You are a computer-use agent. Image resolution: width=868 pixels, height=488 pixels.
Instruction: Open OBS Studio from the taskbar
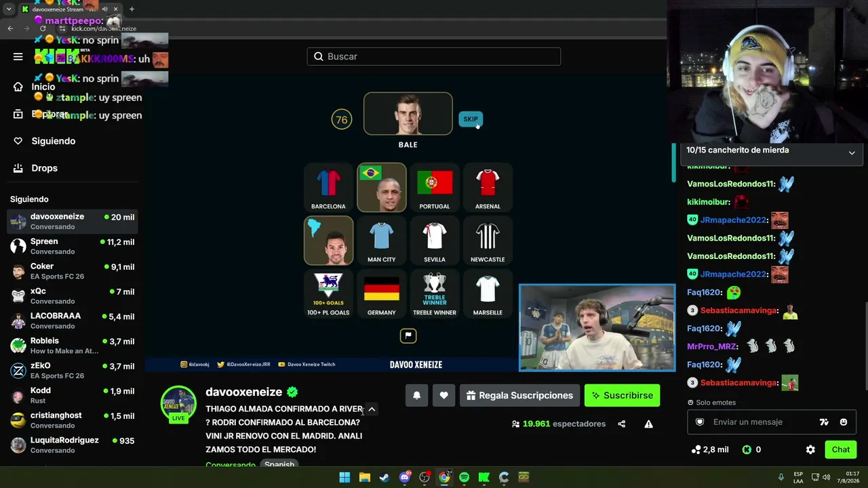(425, 477)
